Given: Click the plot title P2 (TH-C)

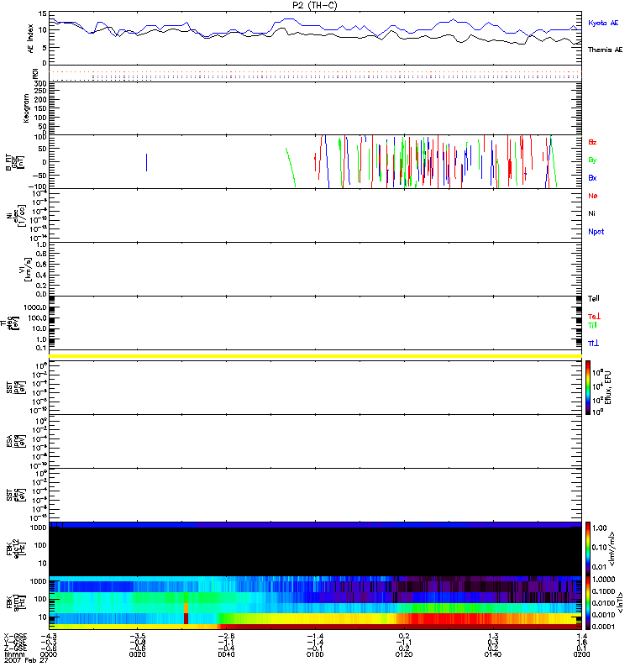Looking at the screenshot, I should pyautogui.click(x=315, y=5).
